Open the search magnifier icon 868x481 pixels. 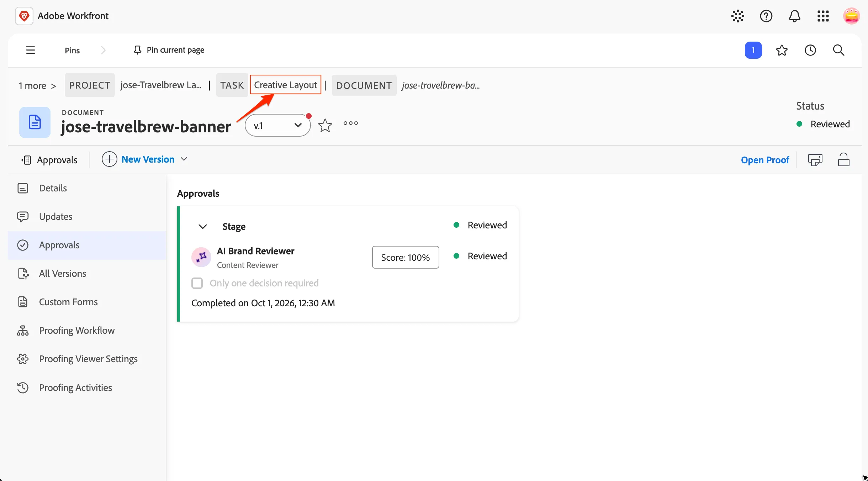pos(838,50)
